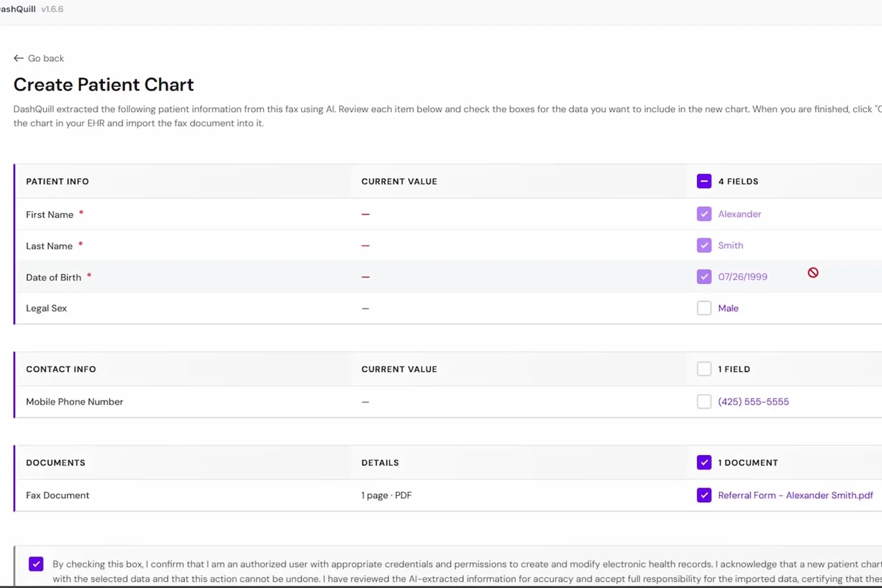Click the extracted value Smith
The width and height of the screenshot is (882, 588).
coord(730,245)
